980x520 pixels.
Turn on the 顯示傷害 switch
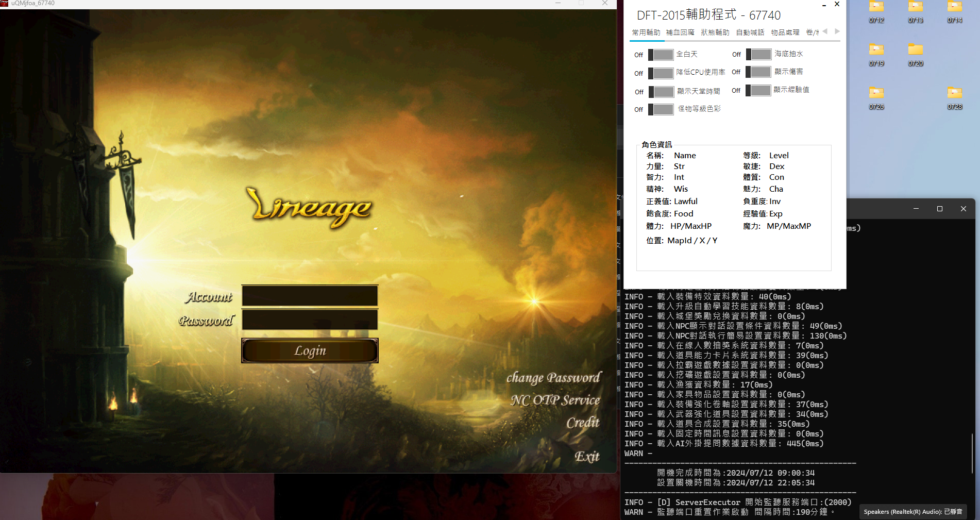click(x=758, y=72)
